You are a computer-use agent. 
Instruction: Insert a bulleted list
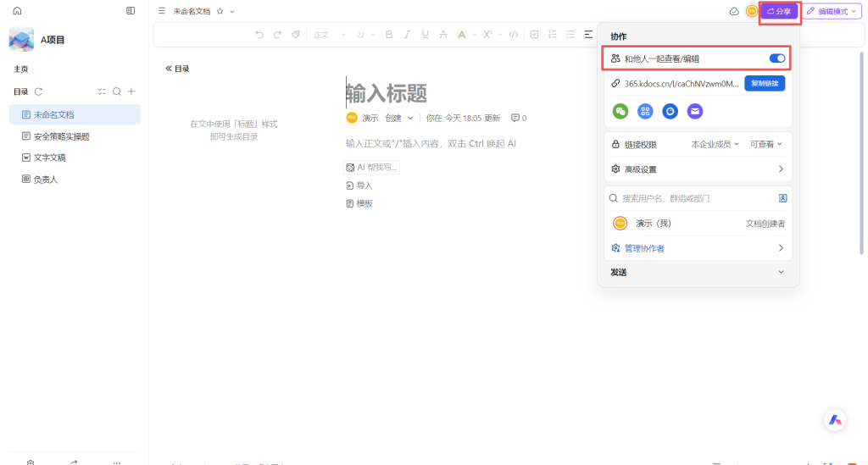click(x=570, y=34)
